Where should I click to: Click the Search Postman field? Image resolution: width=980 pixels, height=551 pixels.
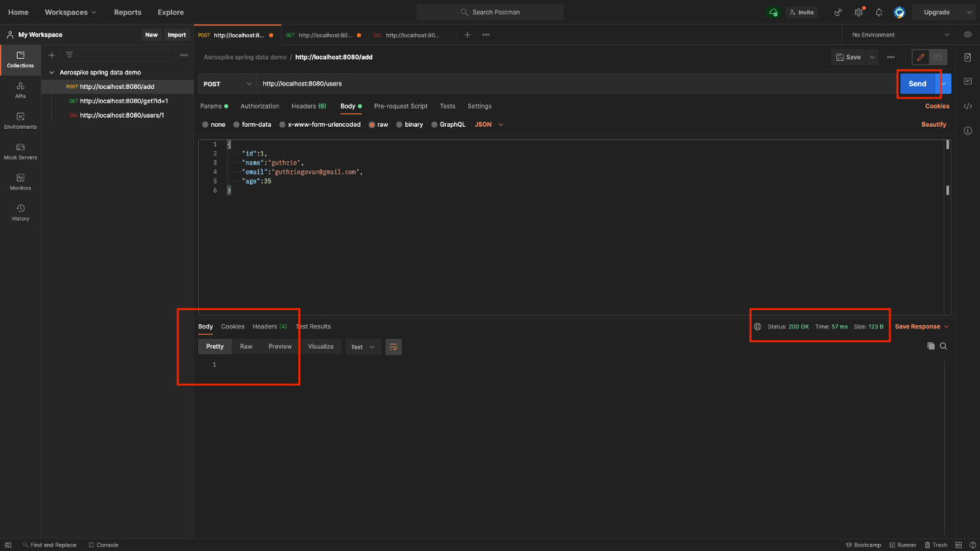[x=490, y=12]
